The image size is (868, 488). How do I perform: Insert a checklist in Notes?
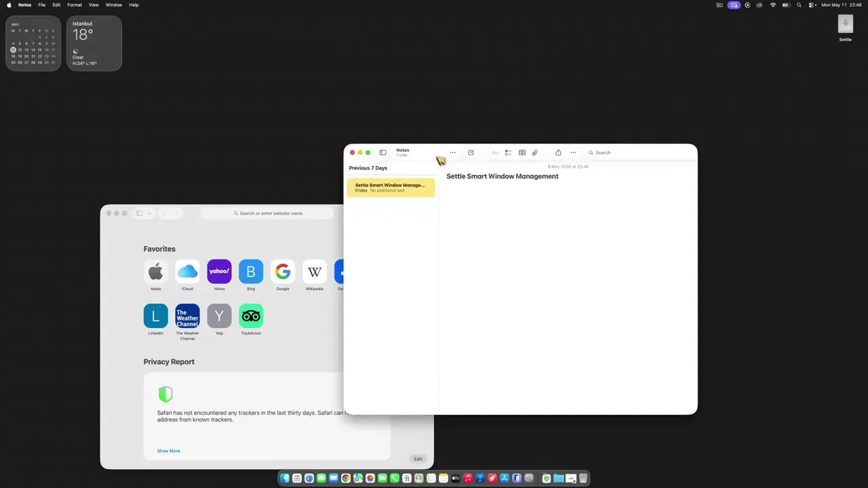508,152
